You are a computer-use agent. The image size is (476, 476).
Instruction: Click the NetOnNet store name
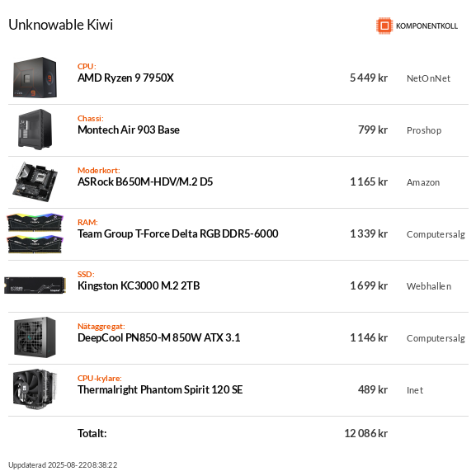pos(428,78)
